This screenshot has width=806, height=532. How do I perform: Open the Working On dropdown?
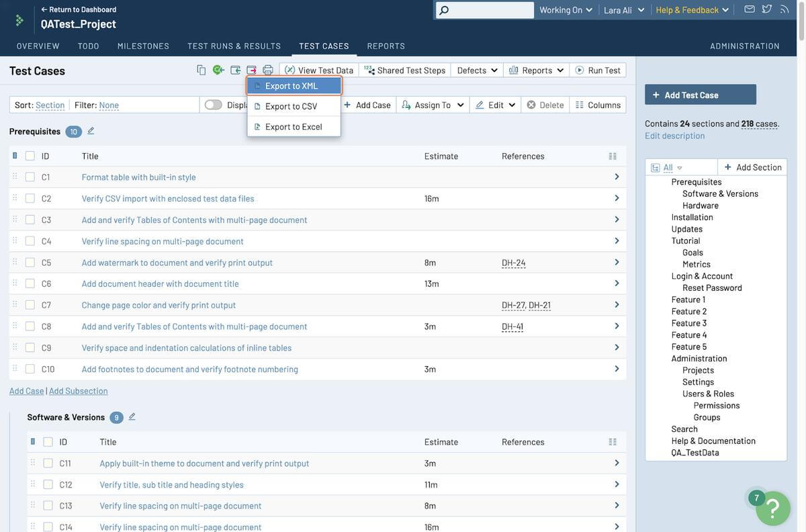click(566, 10)
